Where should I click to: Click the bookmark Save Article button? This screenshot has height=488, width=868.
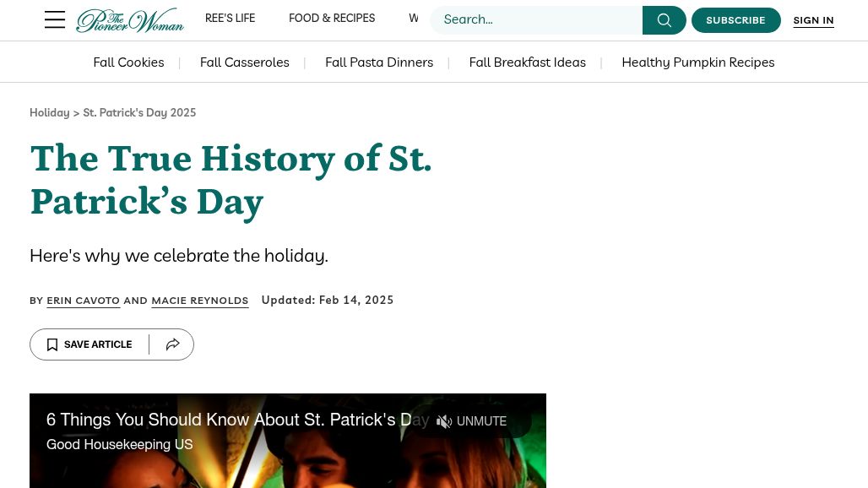[x=90, y=344]
